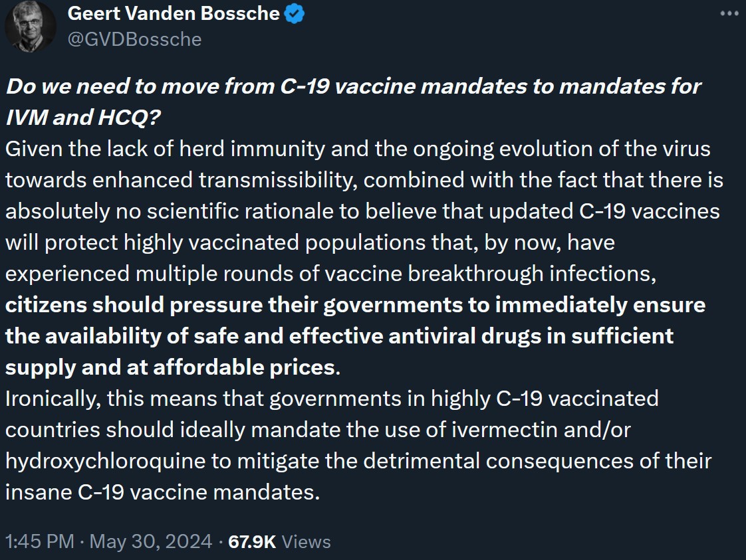Click the word Views beside 67.9K

pyautogui.click(x=306, y=542)
